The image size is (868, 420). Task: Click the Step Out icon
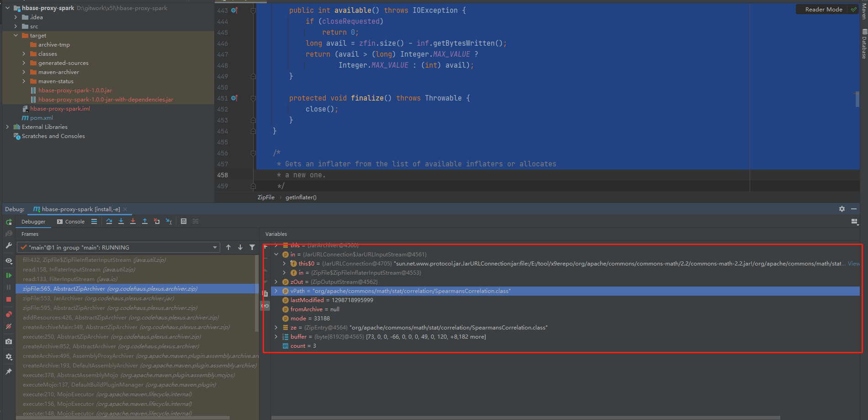click(x=145, y=221)
